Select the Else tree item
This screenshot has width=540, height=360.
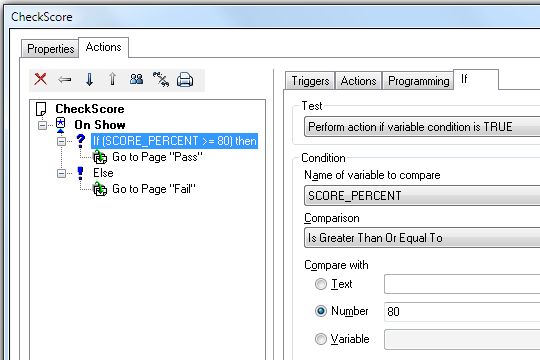(x=103, y=173)
